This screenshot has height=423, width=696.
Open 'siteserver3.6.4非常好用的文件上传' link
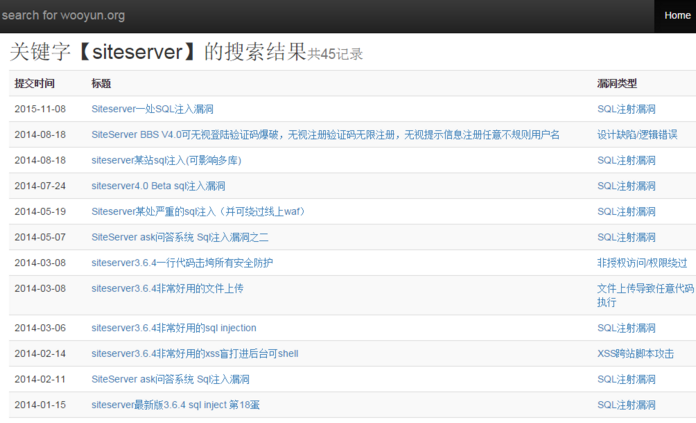pos(167,289)
